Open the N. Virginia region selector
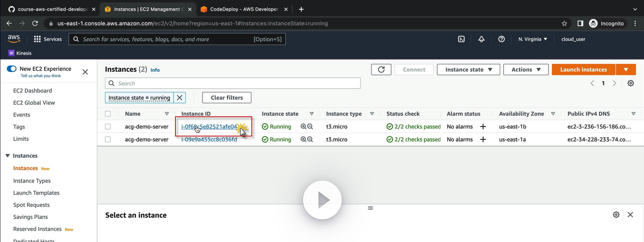This screenshot has width=644, height=242. [533, 39]
